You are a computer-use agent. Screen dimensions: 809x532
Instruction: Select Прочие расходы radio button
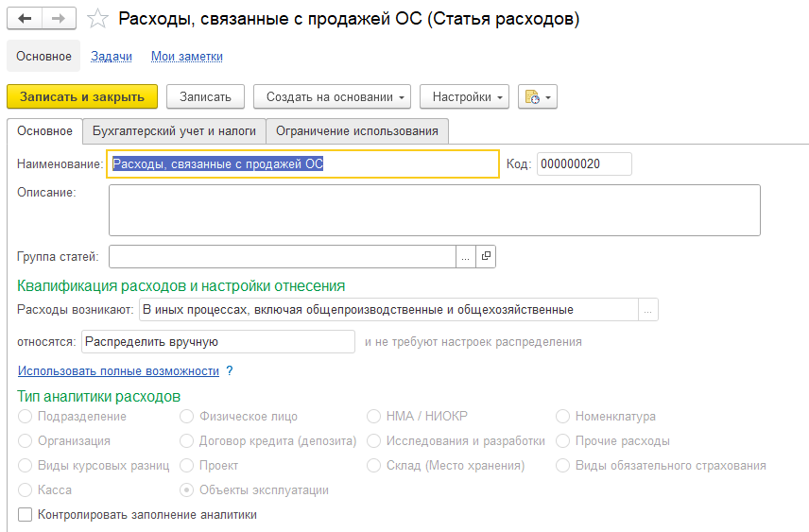(x=563, y=441)
